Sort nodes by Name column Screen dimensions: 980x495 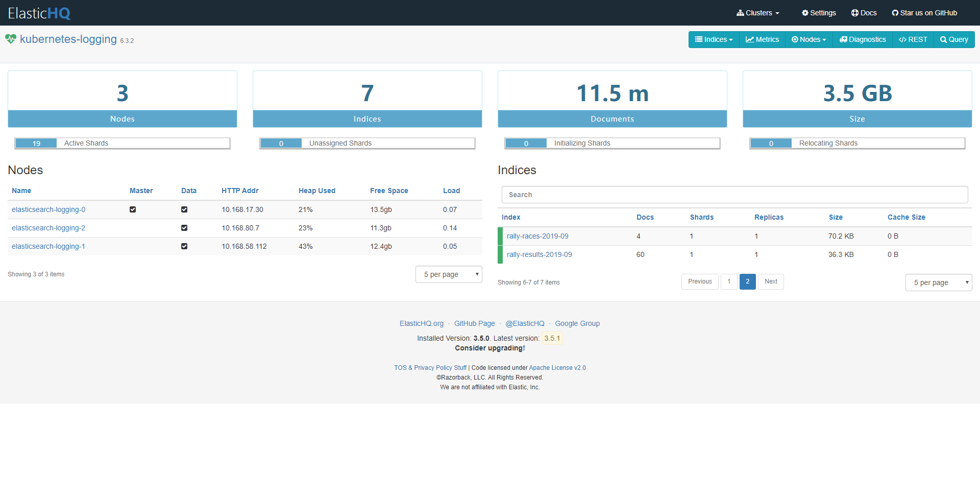tap(21, 191)
